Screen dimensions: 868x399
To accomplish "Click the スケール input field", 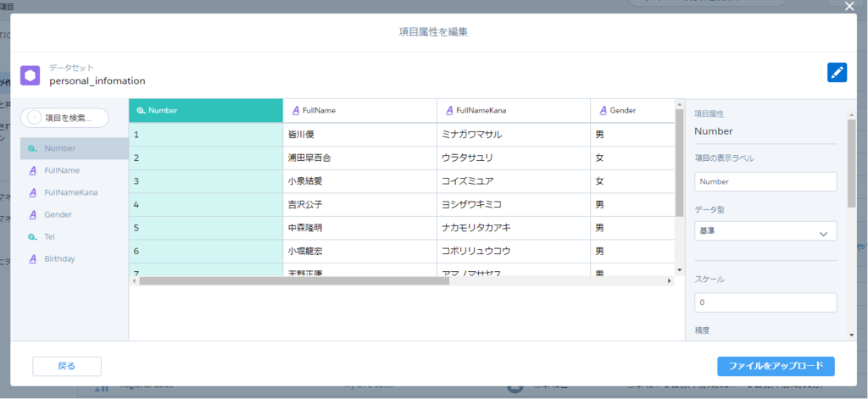I will pyautogui.click(x=765, y=302).
